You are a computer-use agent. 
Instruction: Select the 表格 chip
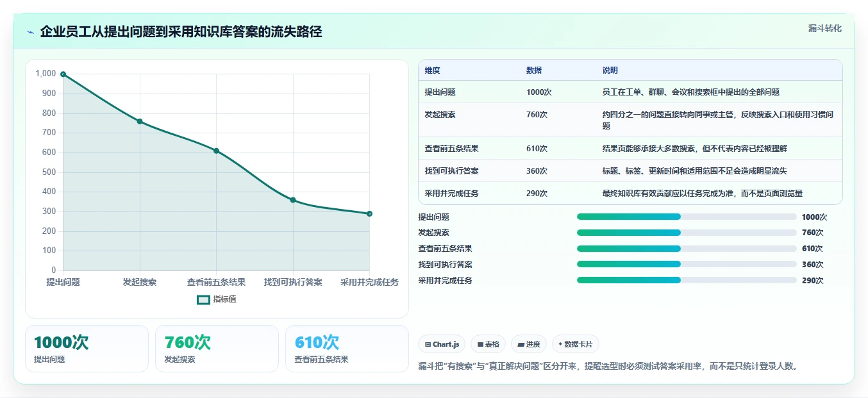coord(488,344)
